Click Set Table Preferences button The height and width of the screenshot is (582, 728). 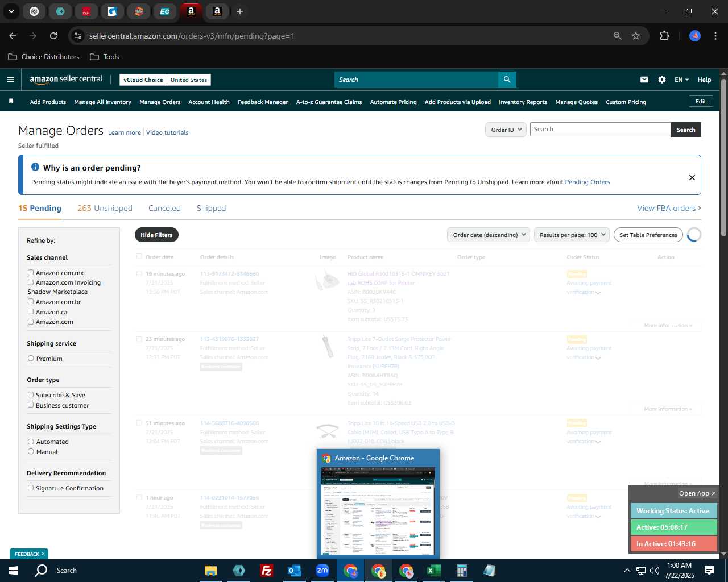[x=648, y=235]
